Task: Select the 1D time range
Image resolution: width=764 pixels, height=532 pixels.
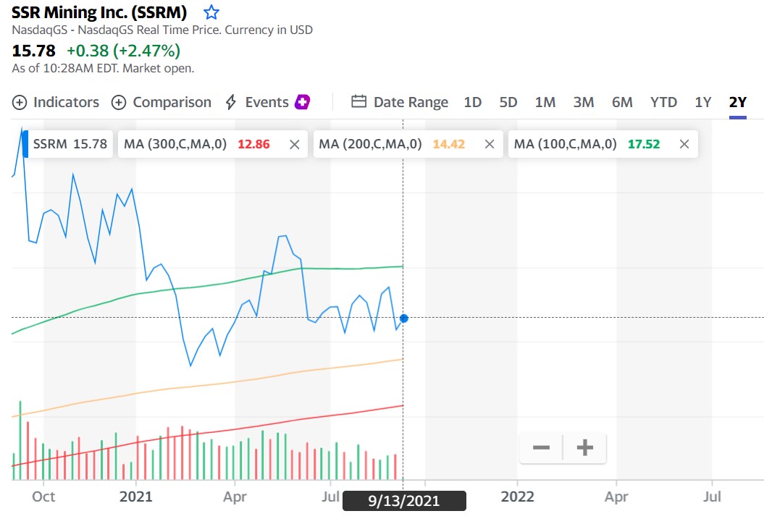Action: click(472, 102)
